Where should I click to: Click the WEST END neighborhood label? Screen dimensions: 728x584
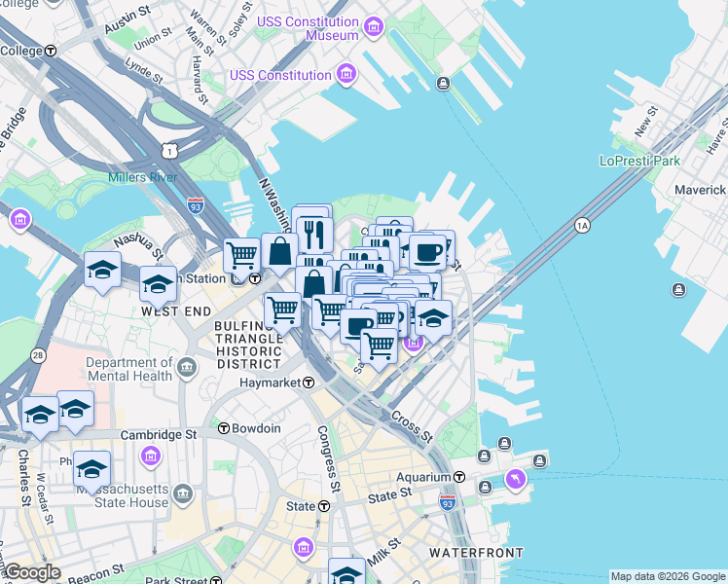tap(176, 311)
